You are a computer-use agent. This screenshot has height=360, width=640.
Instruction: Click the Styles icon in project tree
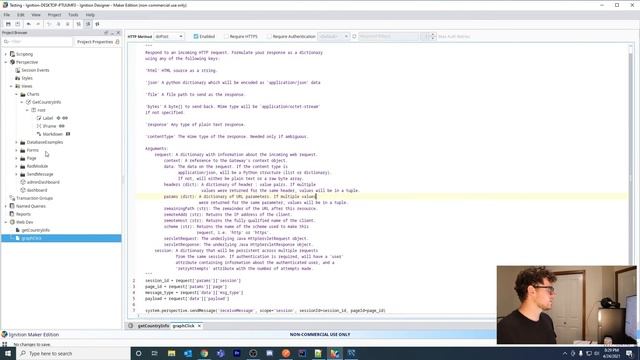point(18,78)
